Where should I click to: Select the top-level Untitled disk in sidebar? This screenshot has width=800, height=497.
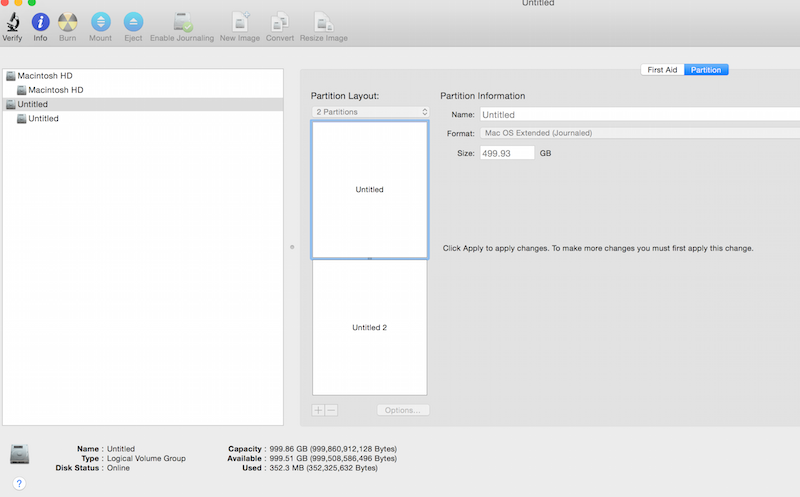pyautogui.click(x=143, y=104)
